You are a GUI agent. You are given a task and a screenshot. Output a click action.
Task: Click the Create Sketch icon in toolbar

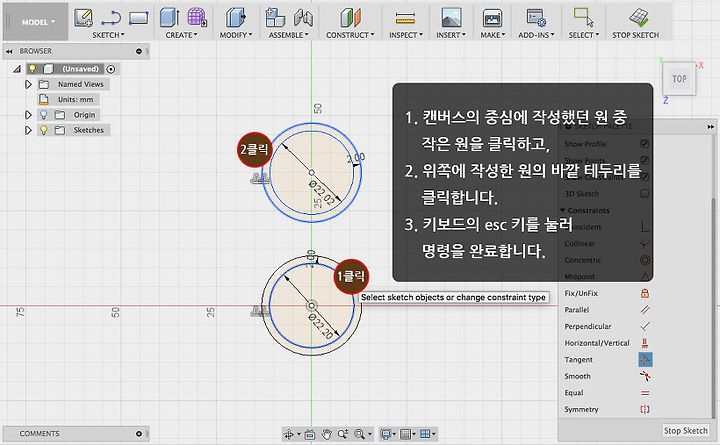(x=83, y=17)
